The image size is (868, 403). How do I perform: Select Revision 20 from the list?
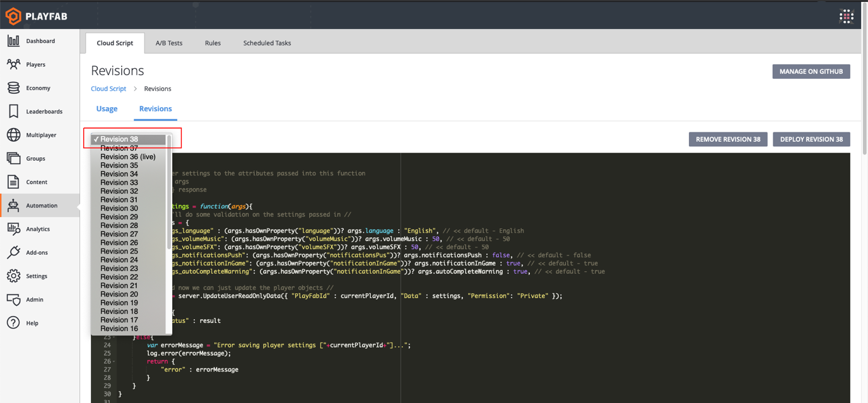coord(128,294)
